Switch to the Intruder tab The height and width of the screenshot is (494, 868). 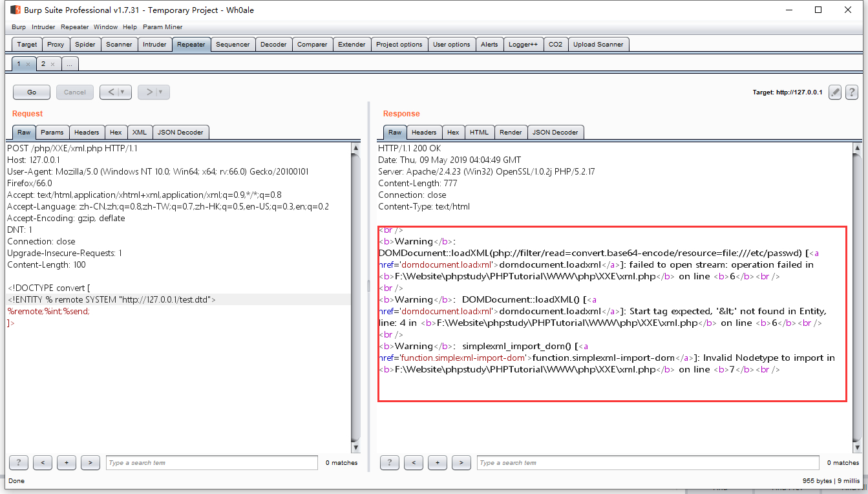click(154, 44)
